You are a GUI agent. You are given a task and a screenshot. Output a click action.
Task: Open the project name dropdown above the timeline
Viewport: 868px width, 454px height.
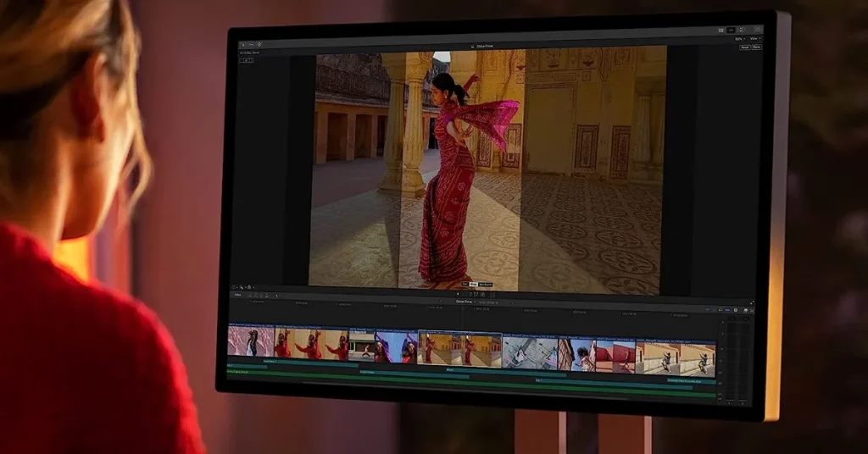click(465, 302)
